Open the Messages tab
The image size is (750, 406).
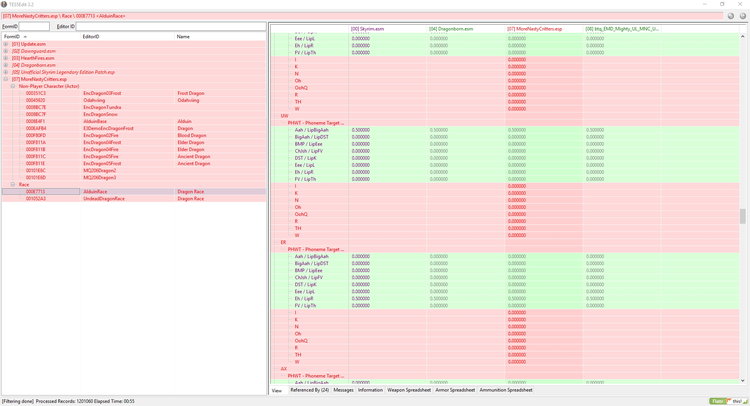tap(343, 390)
